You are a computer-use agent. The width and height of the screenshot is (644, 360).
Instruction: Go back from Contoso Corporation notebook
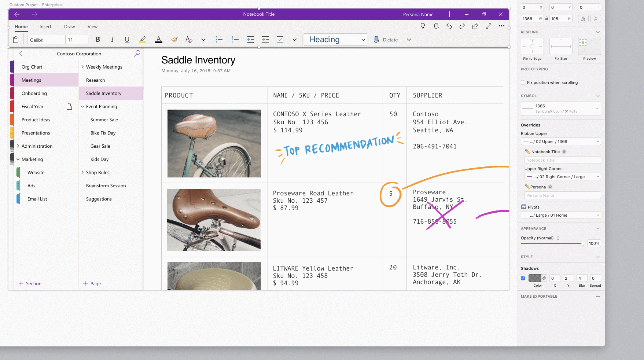[21, 54]
